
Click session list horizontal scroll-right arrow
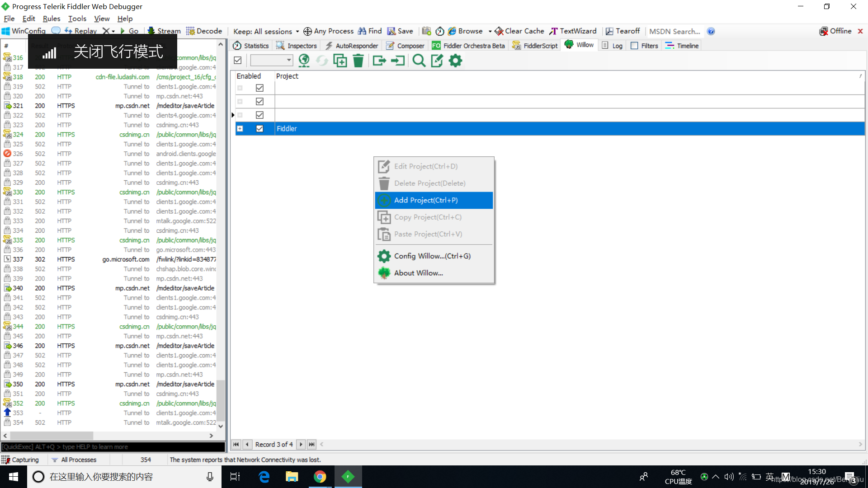pyautogui.click(x=211, y=436)
